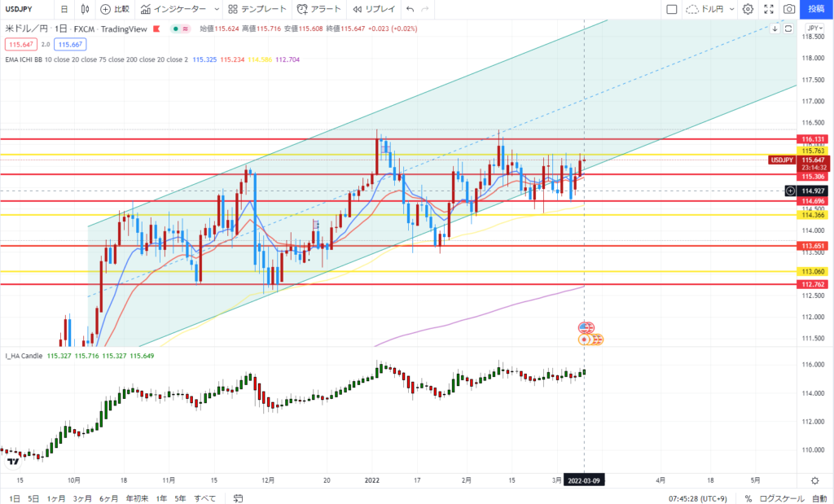Select the 113.060 yellow price label
The width and height of the screenshot is (834, 504).
(x=813, y=272)
